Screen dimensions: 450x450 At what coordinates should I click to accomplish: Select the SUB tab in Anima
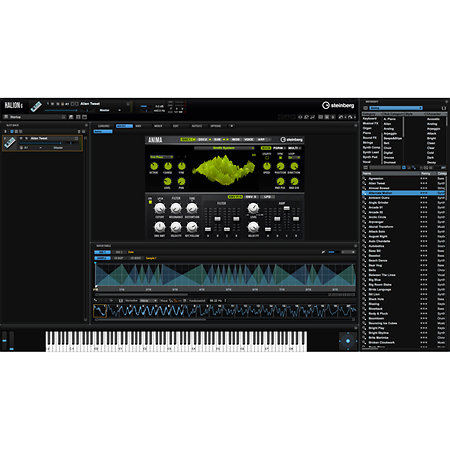[220, 140]
